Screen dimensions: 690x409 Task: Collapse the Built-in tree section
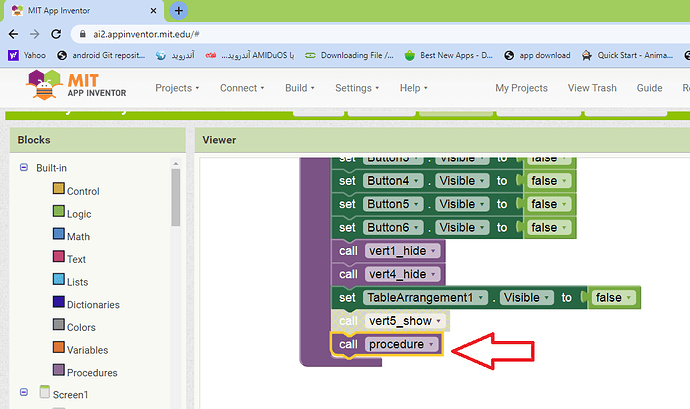point(24,167)
